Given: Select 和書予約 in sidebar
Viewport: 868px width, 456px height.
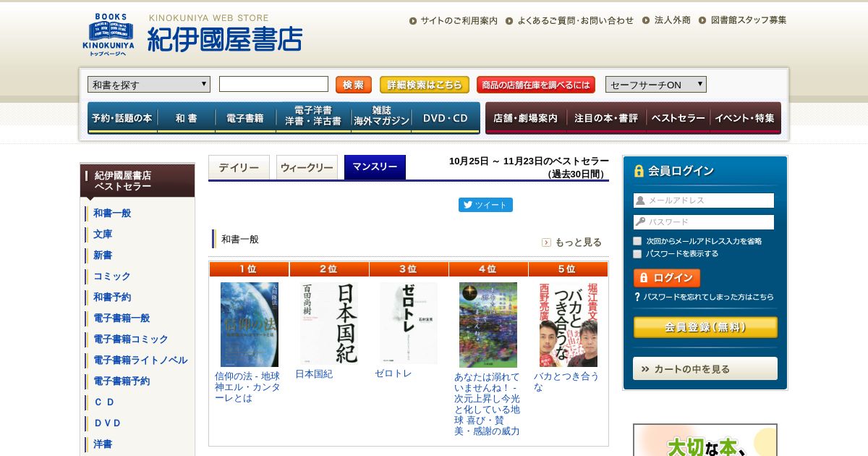Looking at the screenshot, I should pyautogui.click(x=112, y=297).
